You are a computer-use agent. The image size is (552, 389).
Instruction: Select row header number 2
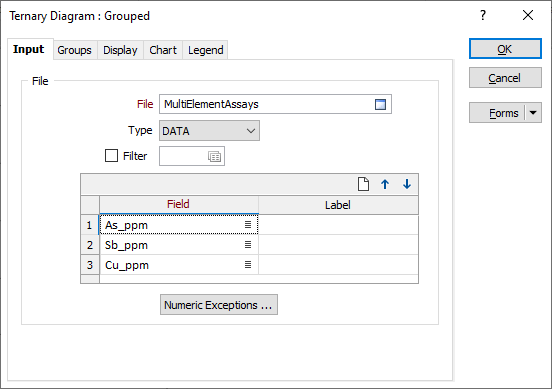pyautogui.click(x=90, y=245)
